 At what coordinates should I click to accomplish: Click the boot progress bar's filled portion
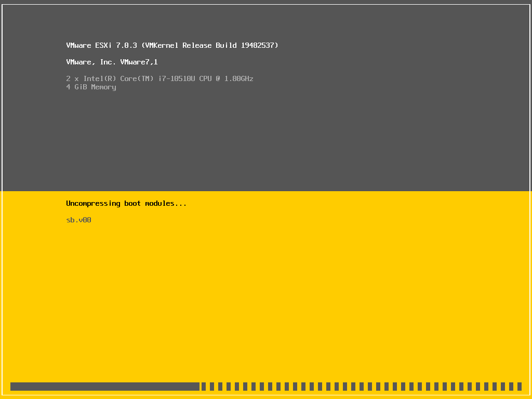(105, 387)
